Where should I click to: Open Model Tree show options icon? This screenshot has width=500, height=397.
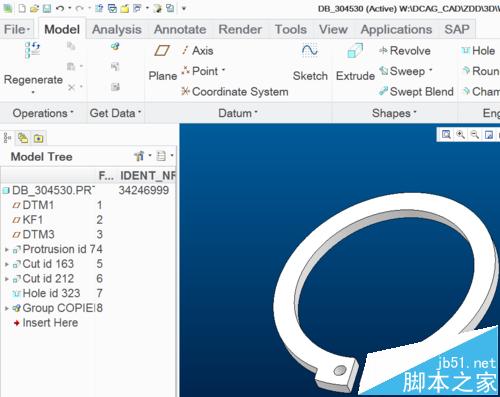pos(161,156)
